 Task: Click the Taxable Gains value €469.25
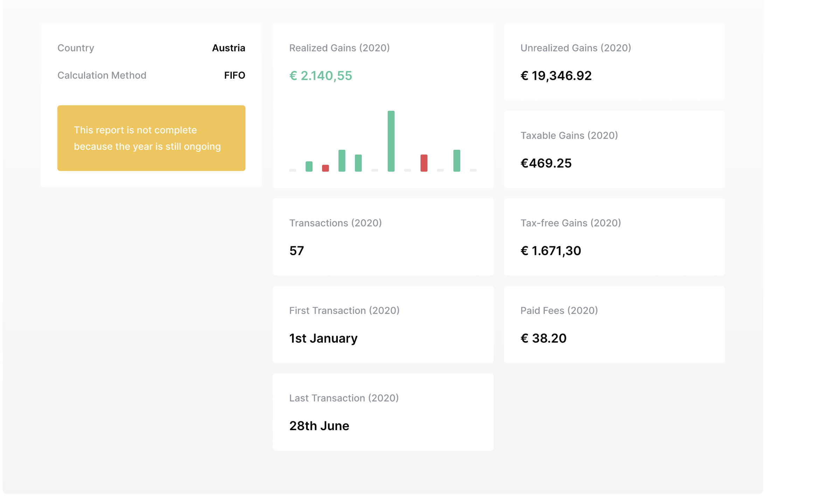[x=546, y=163]
